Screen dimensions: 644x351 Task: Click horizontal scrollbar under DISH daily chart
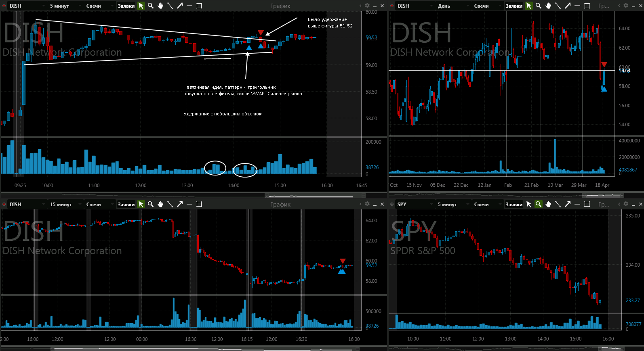[x=603, y=196]
